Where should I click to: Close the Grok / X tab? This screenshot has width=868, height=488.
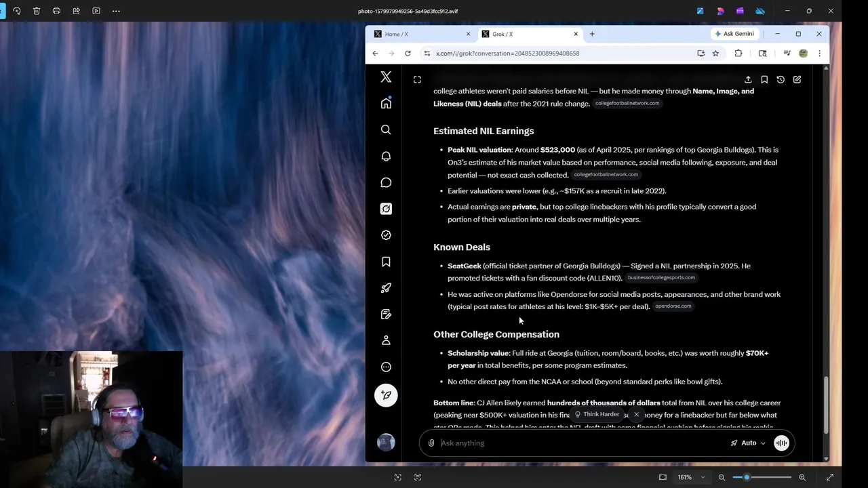576,34
